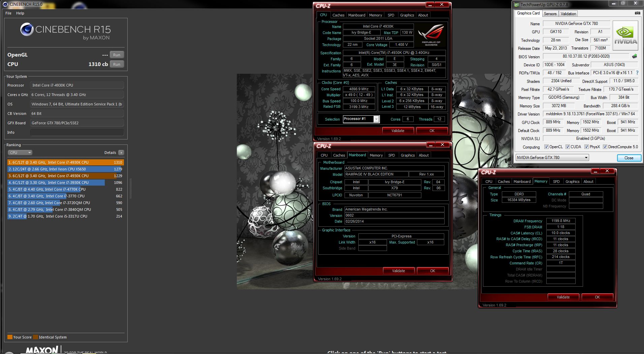644x354 pixels.
Task: Click OK in CPU-Z Mainboard window
Action: coord(432,271)
